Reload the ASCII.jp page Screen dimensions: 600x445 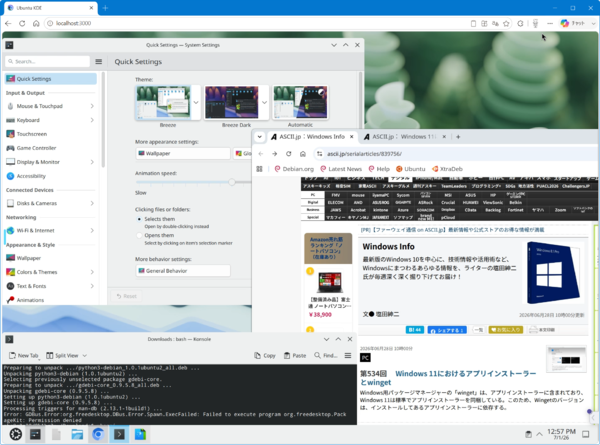(x=289, y=154)
